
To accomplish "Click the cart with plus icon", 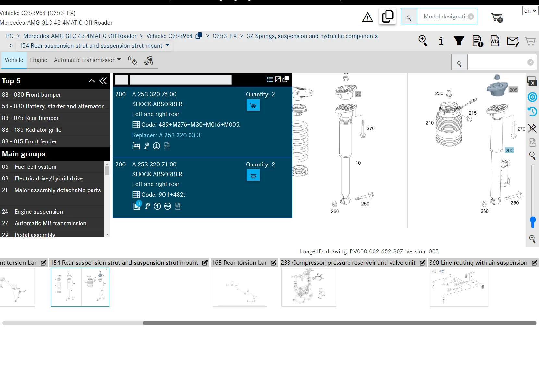I will click(x=496, y=18).
